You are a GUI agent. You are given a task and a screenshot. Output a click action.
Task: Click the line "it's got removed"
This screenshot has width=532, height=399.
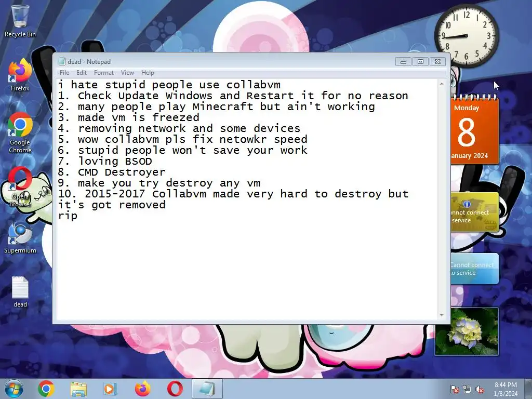[x=112, y=205]
